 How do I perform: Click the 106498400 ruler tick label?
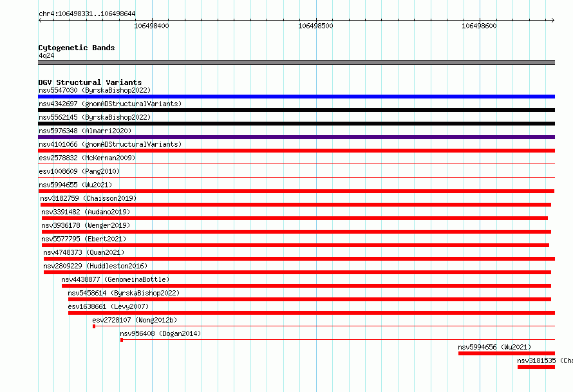tap(152, 26)
